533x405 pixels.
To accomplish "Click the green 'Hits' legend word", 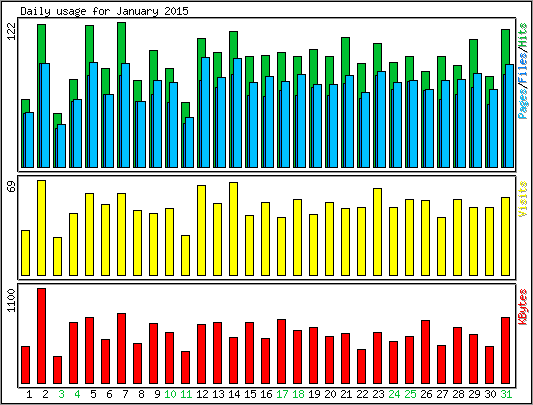I will [522, 35].
